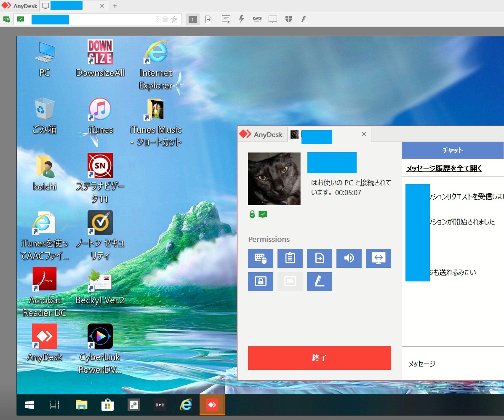Toggle keyboard and mouse control permission
This screenshot has width=504, height=420.
click(x=261, y=258)
